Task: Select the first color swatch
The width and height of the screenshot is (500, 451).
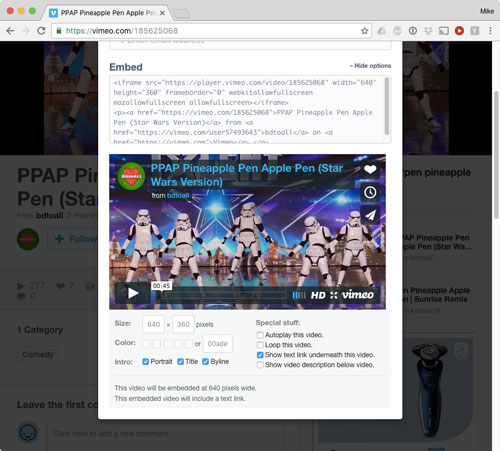Action: point(146,344)
